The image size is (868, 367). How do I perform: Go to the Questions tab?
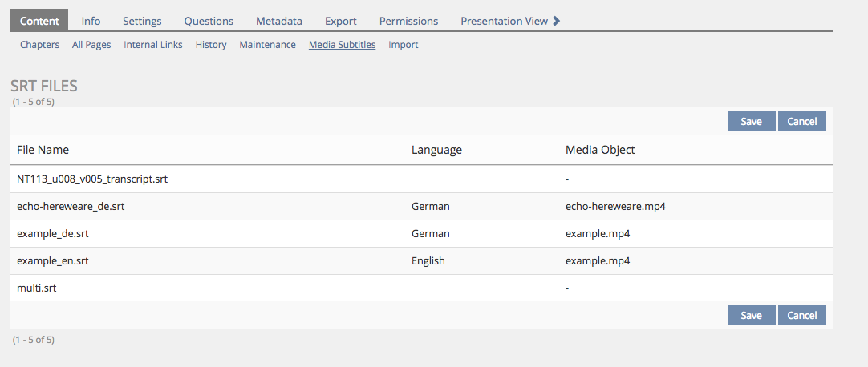coord(209,21)
